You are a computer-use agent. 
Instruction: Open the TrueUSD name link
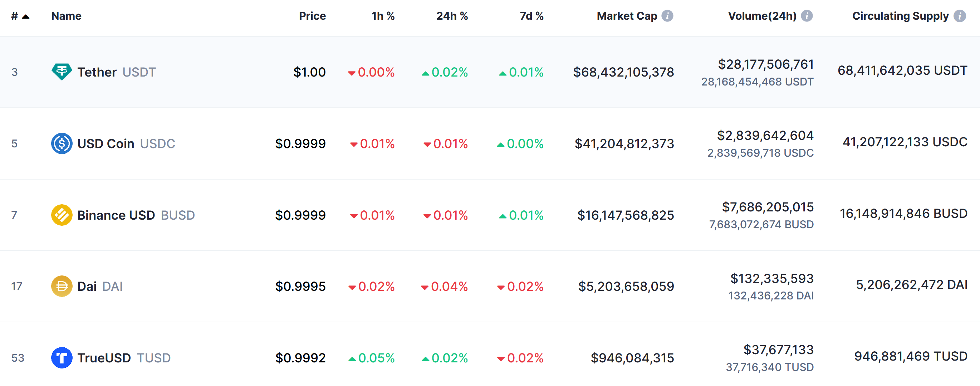coord(104,358)
